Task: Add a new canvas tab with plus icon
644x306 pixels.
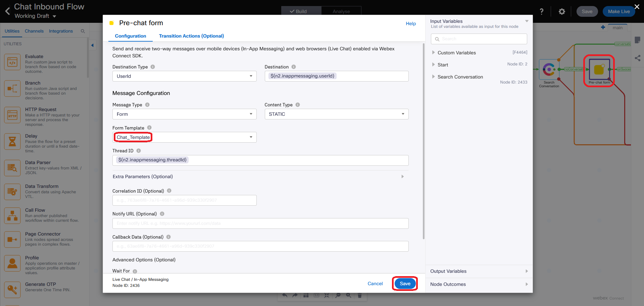Action: (603, 28)
